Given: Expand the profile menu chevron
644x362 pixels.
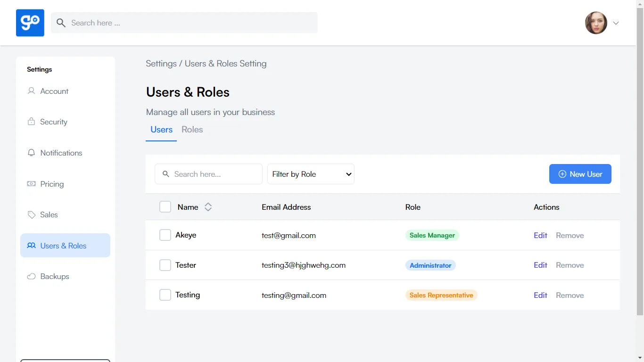Looking at the screenshot, I should 616,23.
